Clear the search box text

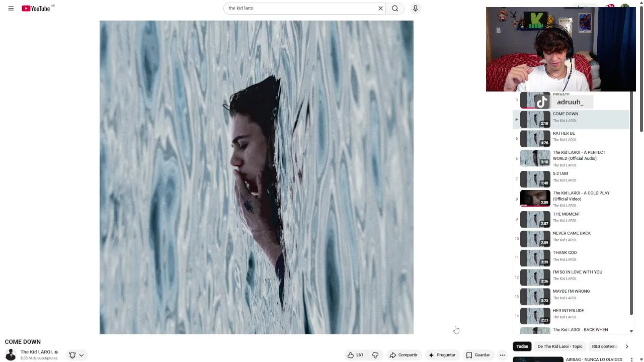coord(380,8)
